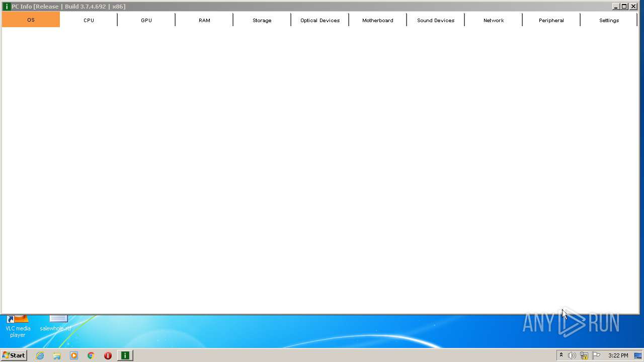Click the Show desktop tray button
The width and height of the screenshot is (644, 362).
(638, 355)
